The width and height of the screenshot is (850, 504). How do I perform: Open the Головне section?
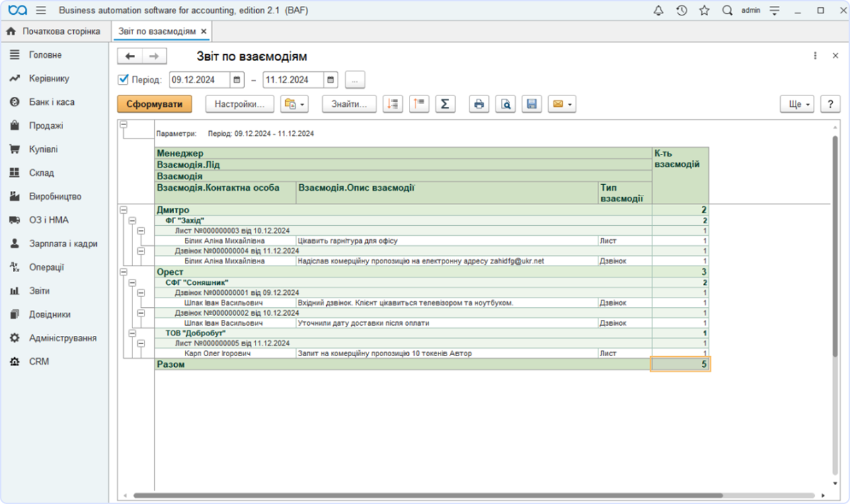[45, 55]
